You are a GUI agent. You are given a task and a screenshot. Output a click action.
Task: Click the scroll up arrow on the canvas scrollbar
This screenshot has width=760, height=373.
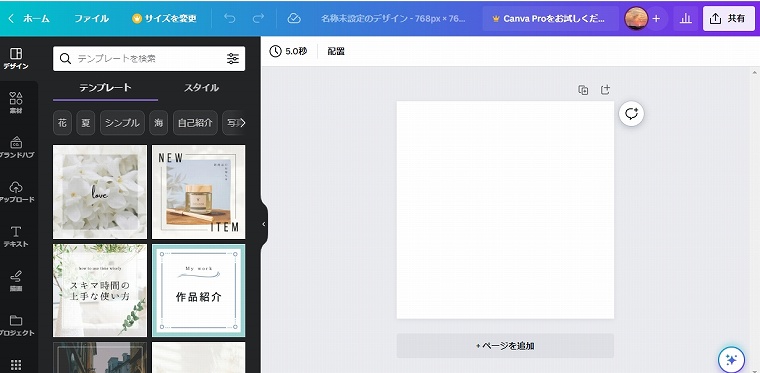(x=755, y=73)
